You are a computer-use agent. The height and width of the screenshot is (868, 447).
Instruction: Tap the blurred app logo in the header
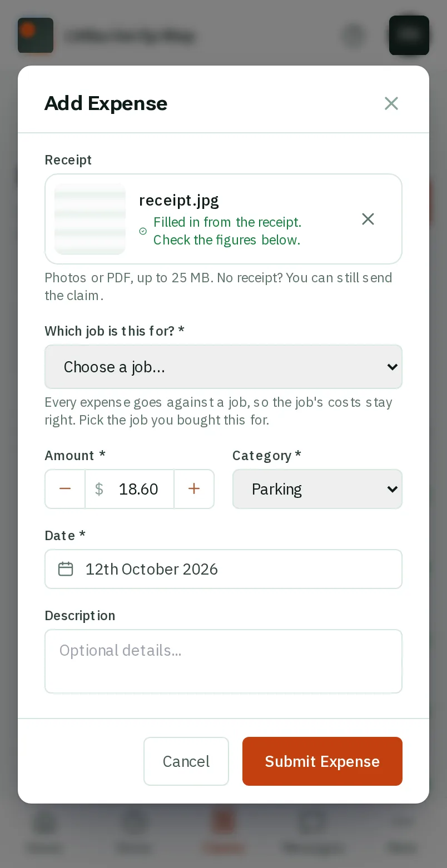pos(36,36)
